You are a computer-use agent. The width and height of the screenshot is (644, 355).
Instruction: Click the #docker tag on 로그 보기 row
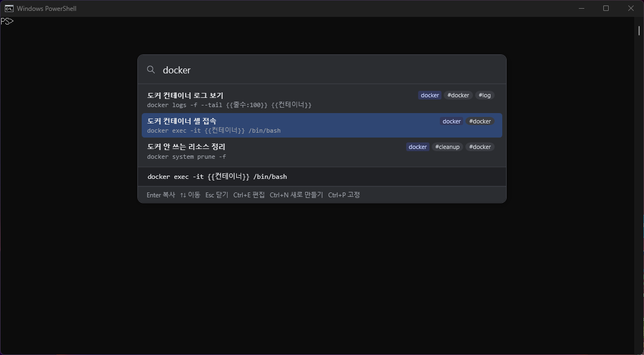458,96
